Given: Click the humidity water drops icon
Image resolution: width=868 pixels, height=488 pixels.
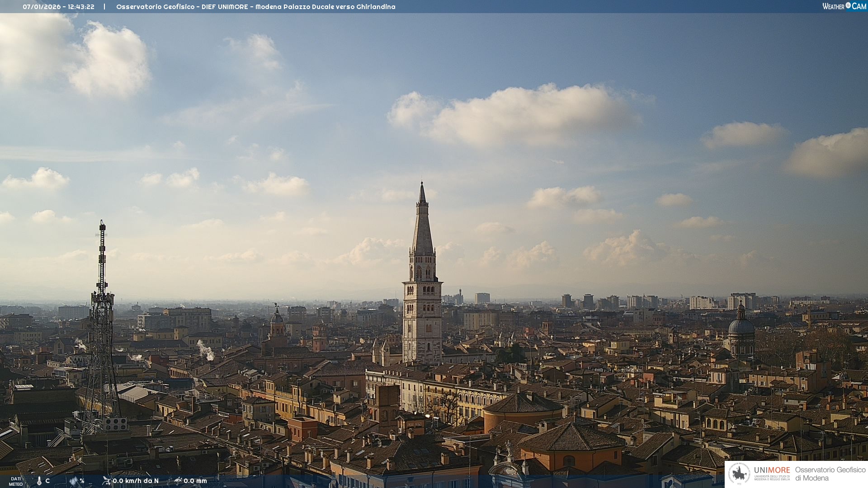Looking at the screenshot, I should (74, 481).
